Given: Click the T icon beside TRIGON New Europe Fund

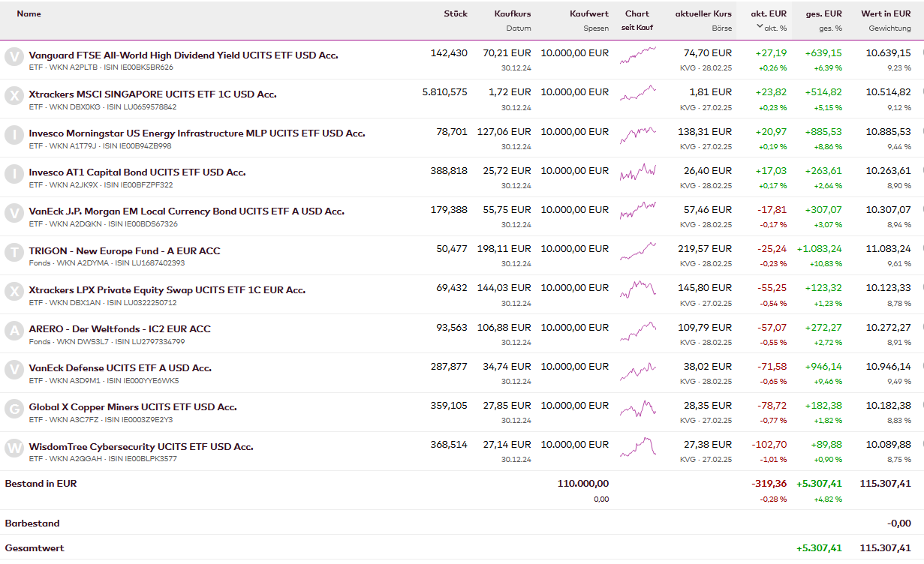Looking at the screenshot, I should click(x=14, y=252).
